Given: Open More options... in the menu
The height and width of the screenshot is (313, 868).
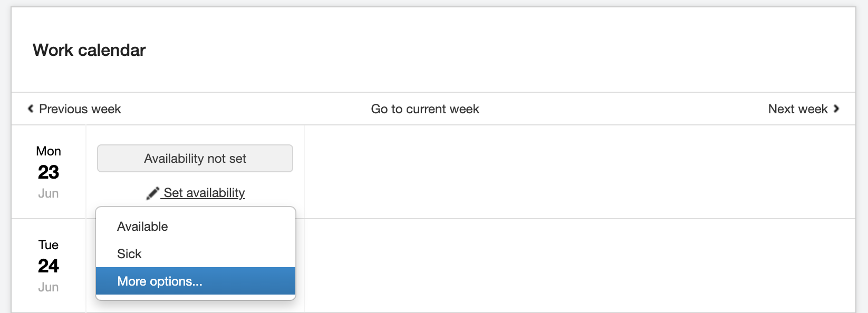Looking at the screenshot, I should point(160,281).
